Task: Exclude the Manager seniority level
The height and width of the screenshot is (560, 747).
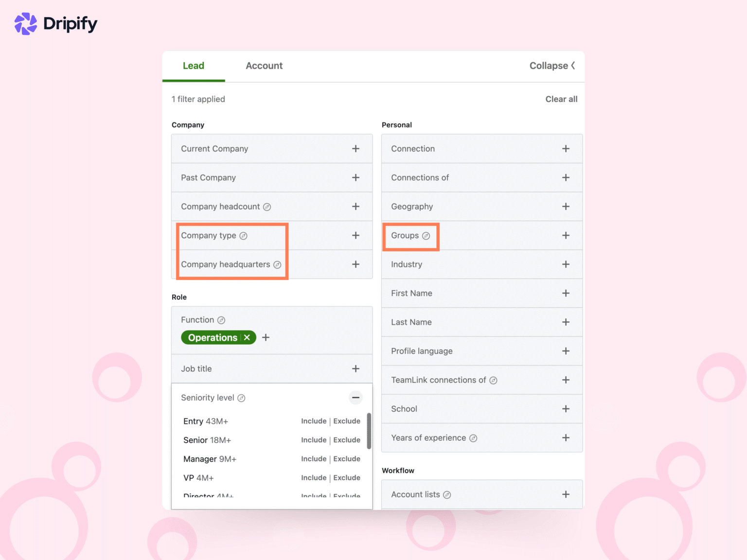Action: 347,458
